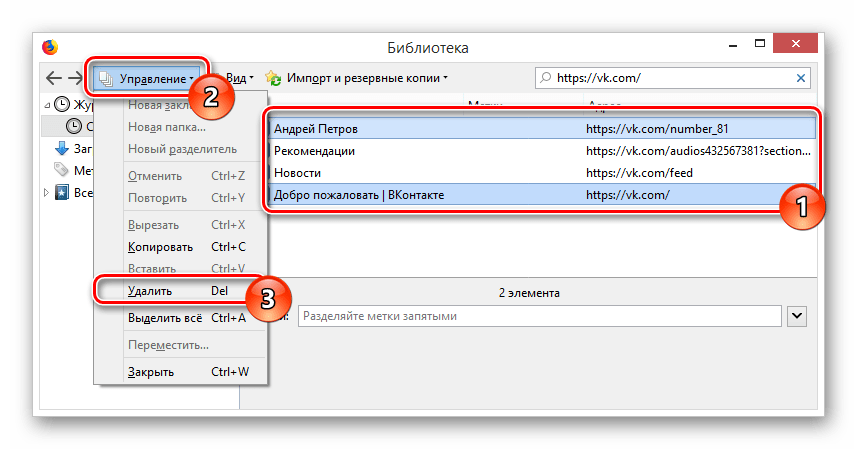Maximize the Библиотека window
857x449 pixels.
click(x=760, y=44)
